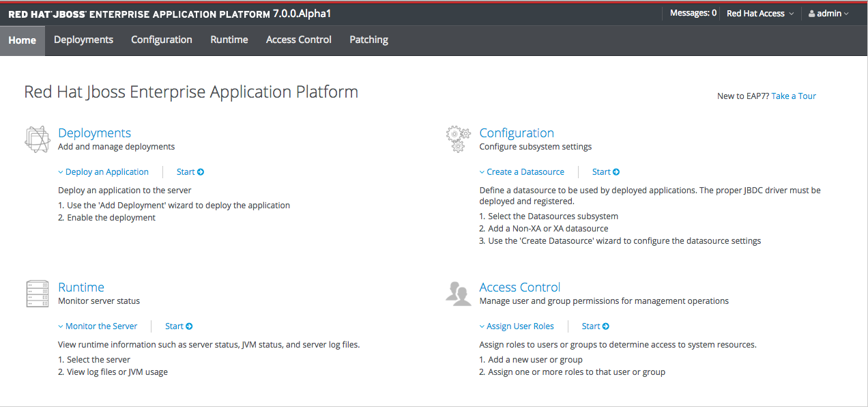Click 'Add a new user or group' step

tap(536, 360)
